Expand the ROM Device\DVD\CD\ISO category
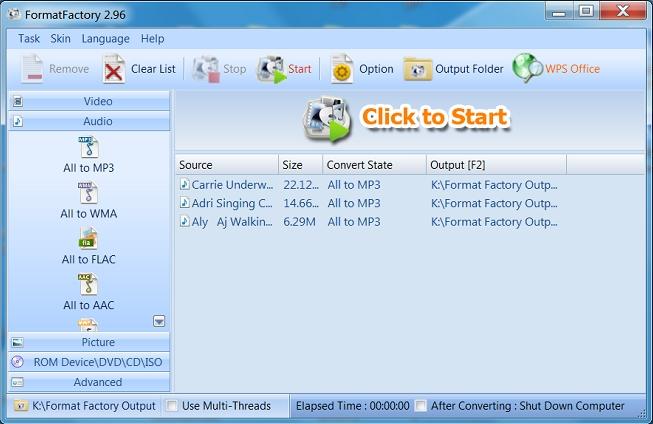 [89, 362]
